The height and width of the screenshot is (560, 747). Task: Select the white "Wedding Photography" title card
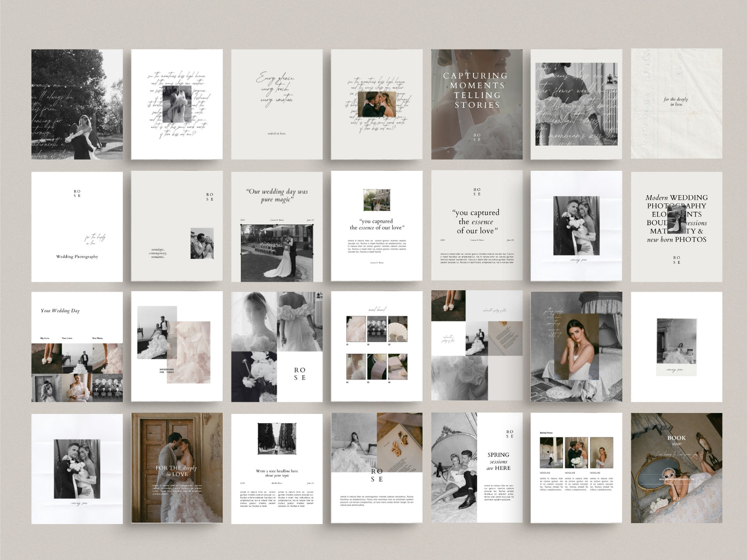[77, 226]
